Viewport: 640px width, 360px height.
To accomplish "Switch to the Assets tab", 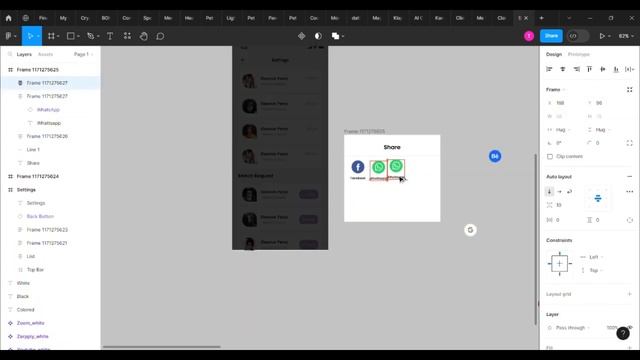I will click(x=45, y=54).
